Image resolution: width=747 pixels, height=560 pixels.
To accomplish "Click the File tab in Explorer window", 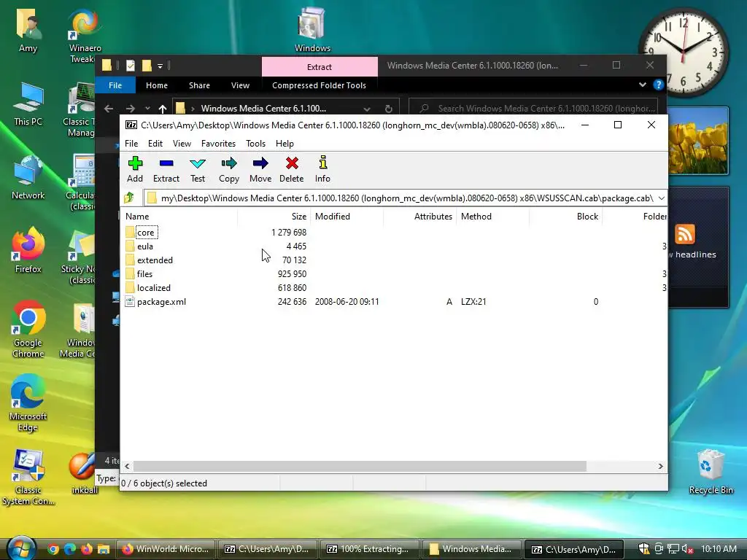I will 115,85.
